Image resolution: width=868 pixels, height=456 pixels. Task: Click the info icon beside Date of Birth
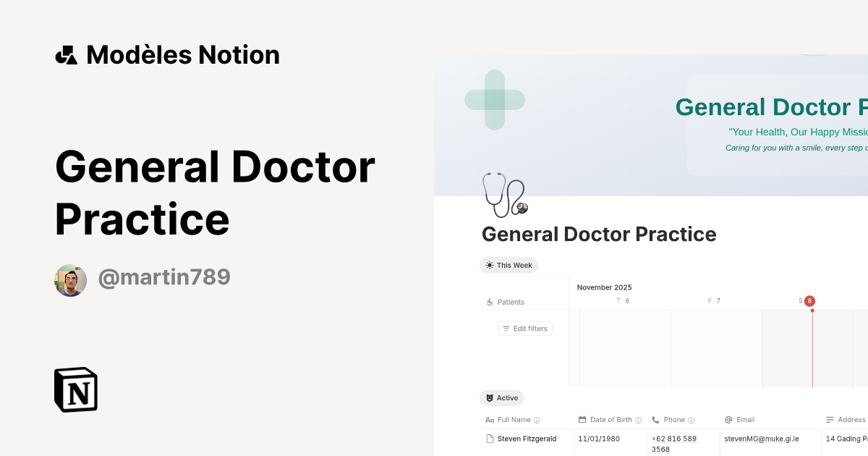pos(638,420)
